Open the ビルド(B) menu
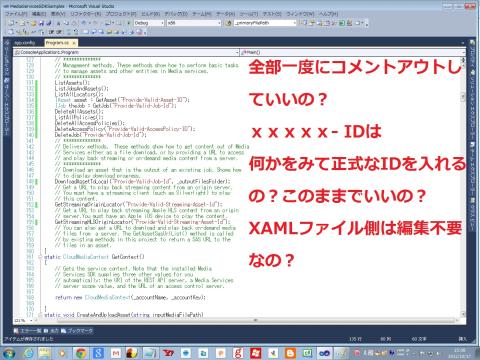480x360 pixels. tap(150, 14)
